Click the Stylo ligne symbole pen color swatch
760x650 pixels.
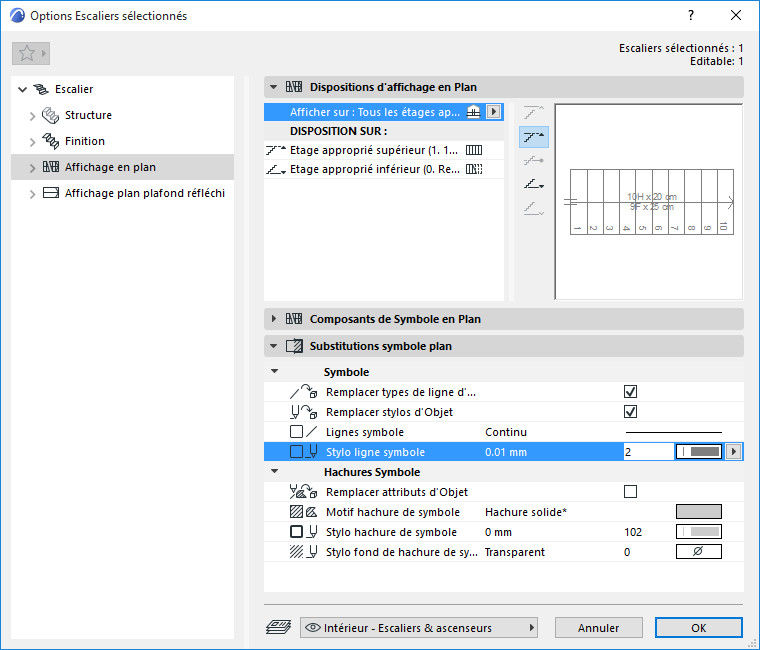tap(698, 452)
